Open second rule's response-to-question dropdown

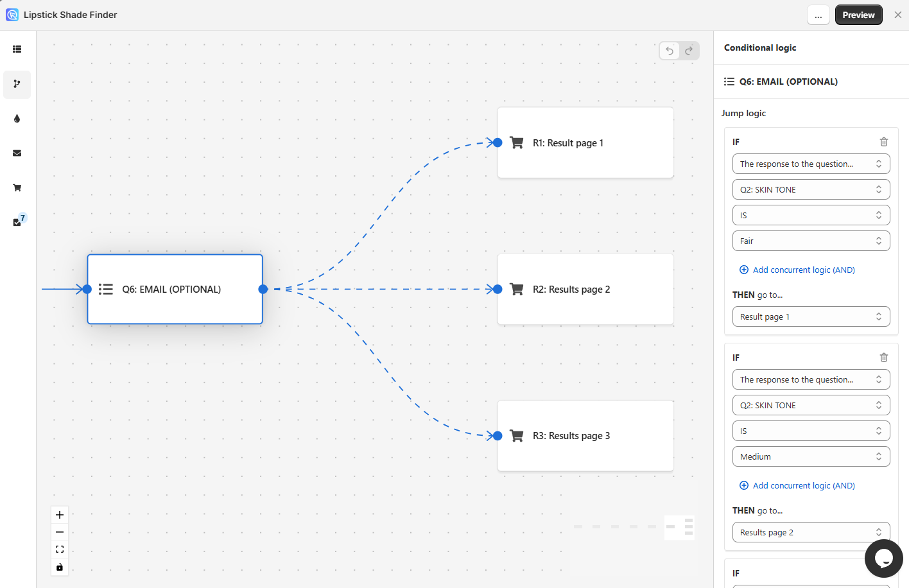point(811,379)
